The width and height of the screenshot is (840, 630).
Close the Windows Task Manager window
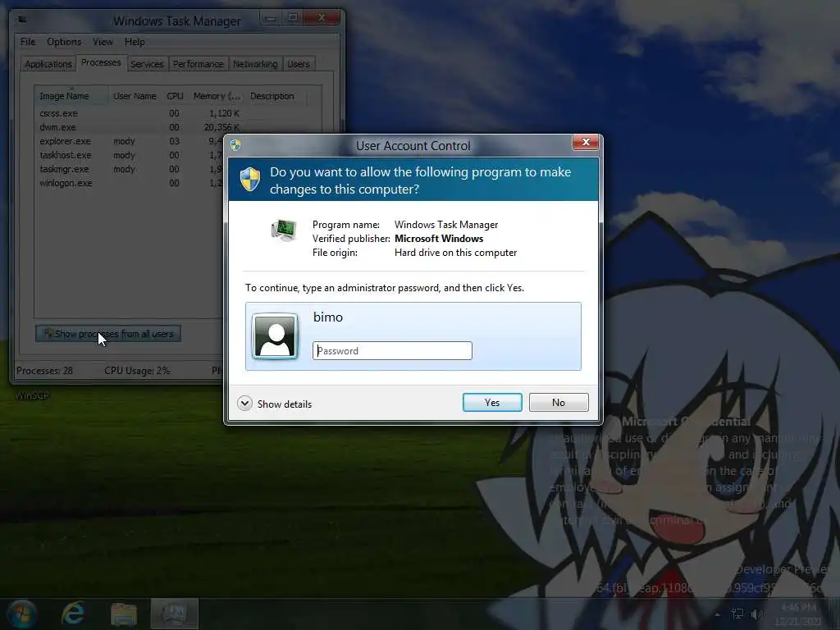(322, 18)
